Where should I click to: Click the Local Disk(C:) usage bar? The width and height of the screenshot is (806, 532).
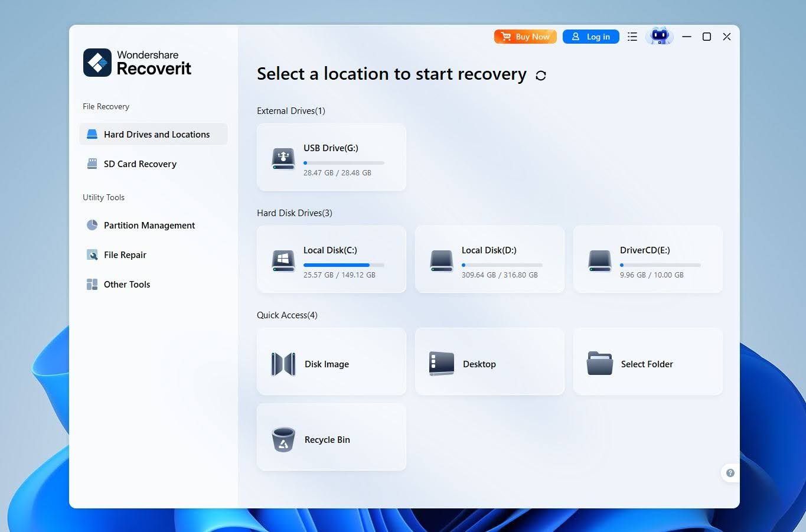coord(344,265)
